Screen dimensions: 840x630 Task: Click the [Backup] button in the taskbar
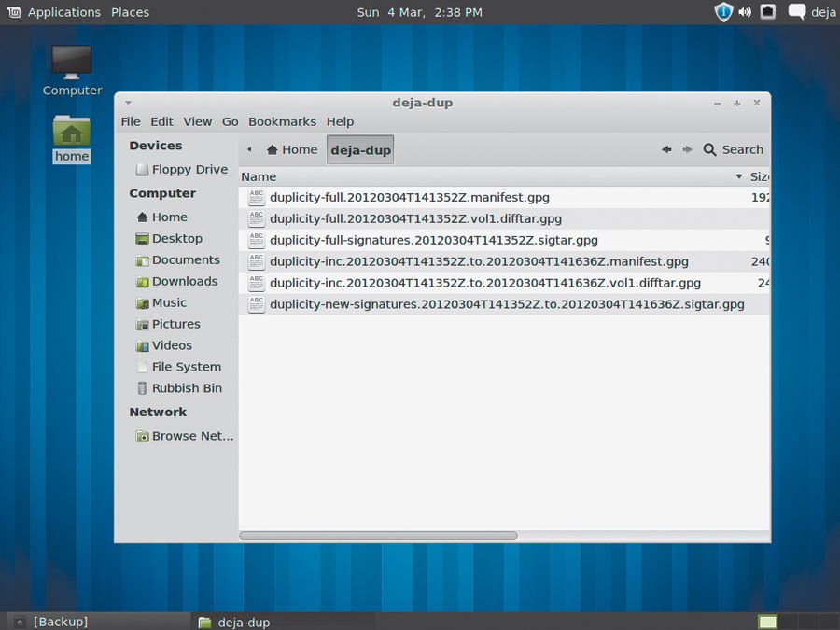[59, 621]
